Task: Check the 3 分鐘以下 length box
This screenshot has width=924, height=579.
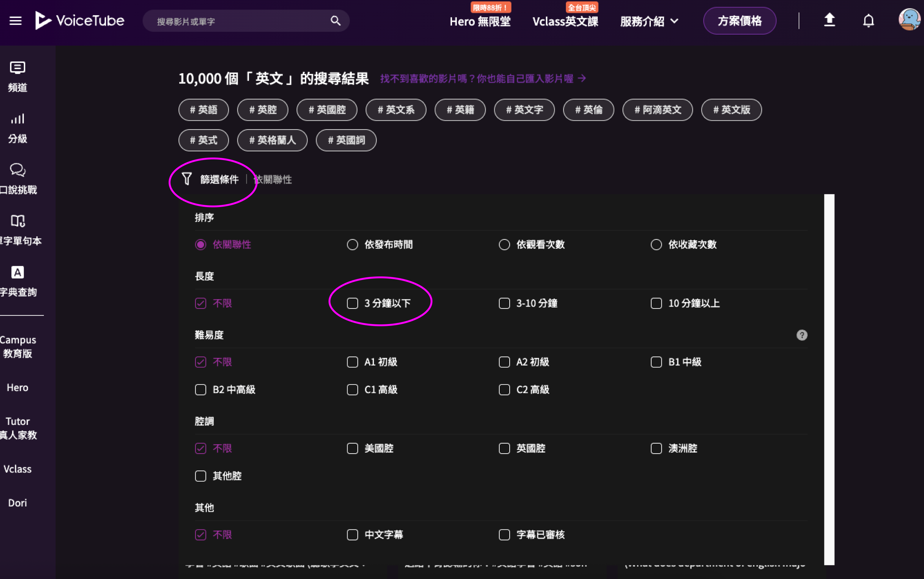Action: 352,303
